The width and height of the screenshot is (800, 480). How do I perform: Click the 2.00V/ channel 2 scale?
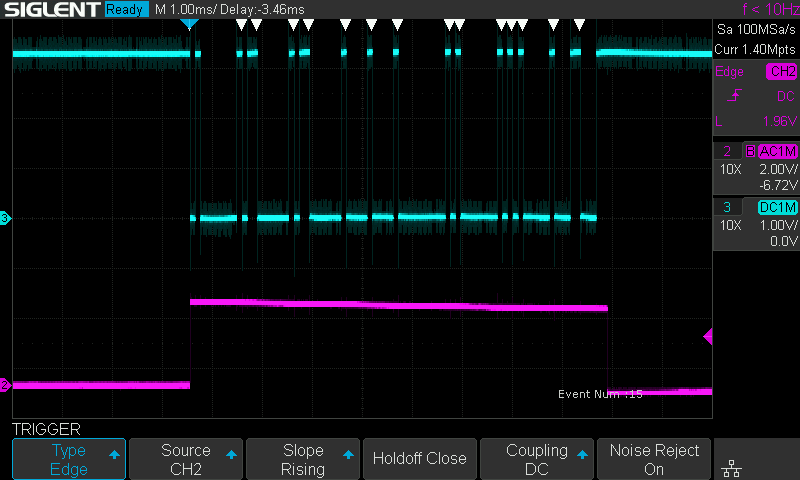[778, 169]
